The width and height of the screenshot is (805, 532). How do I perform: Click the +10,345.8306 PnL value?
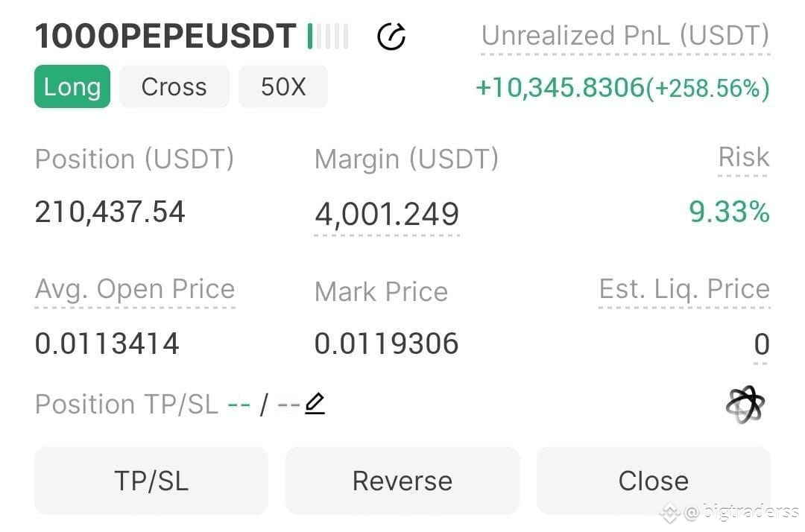tap(560, 88)
